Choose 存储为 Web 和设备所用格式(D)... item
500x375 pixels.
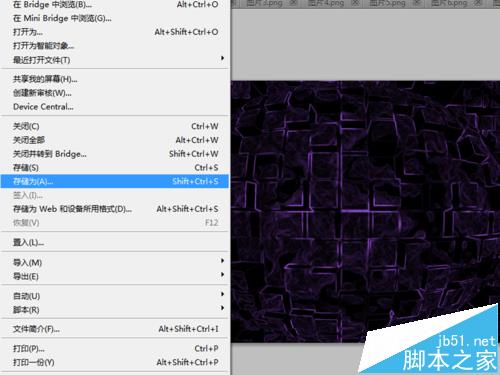tap(115, 209)
